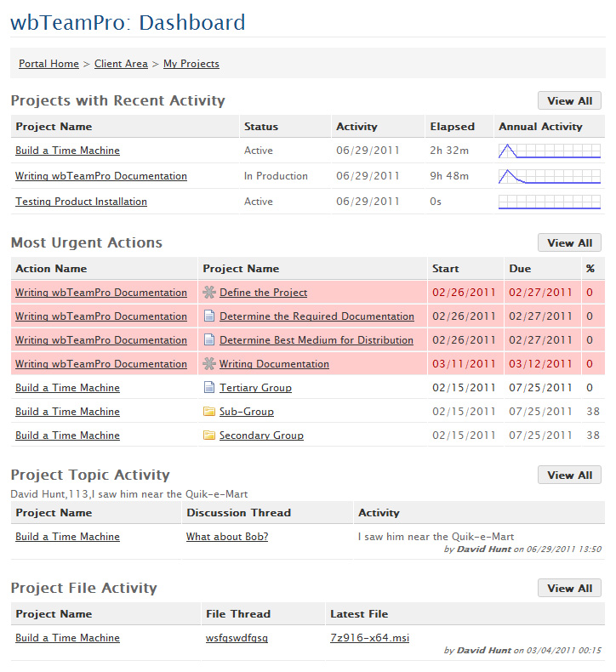Download the 7z916-x64.msi file
Screen dimensions: 616x672
369,638
